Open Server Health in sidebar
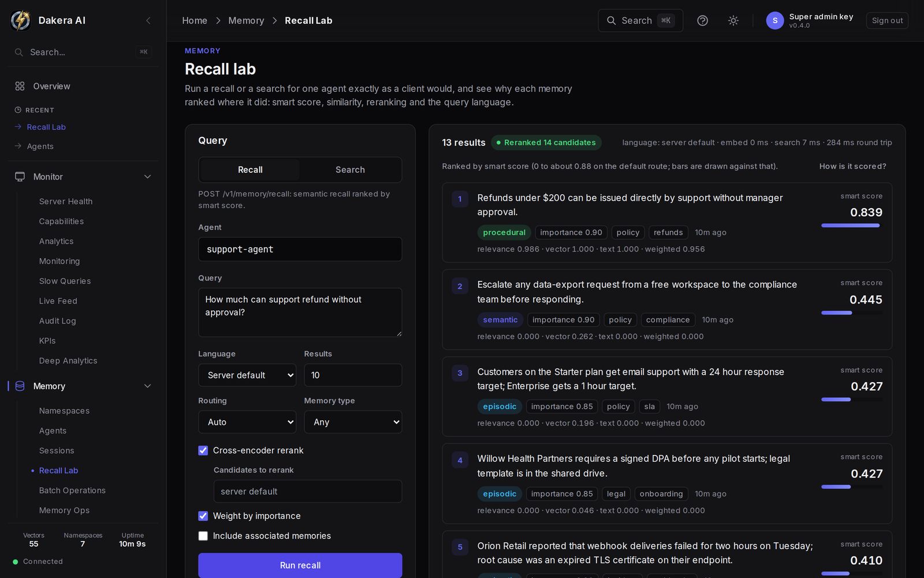The height and width of the screenshot is (578, 924). click(x=66, y=201)
